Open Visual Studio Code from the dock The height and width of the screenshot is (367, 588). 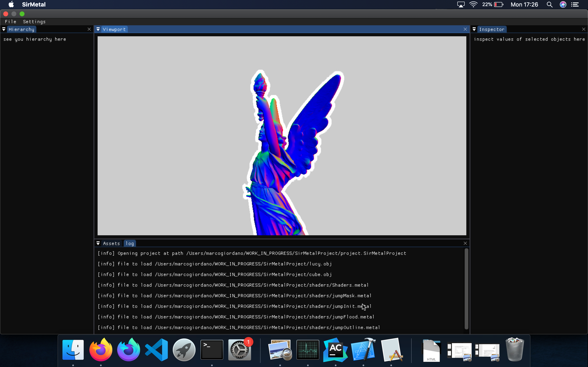pos(156,350)
